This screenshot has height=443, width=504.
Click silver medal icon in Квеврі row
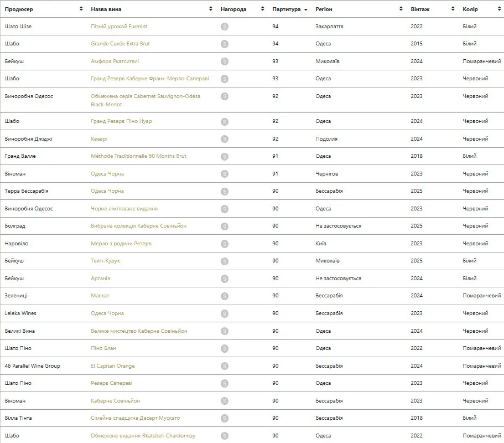point(225,139)
